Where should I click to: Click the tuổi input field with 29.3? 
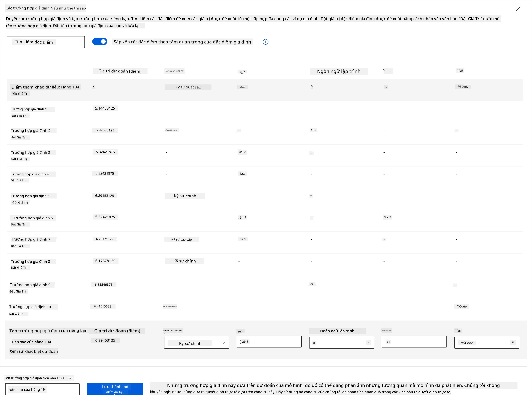pos(269,342)
